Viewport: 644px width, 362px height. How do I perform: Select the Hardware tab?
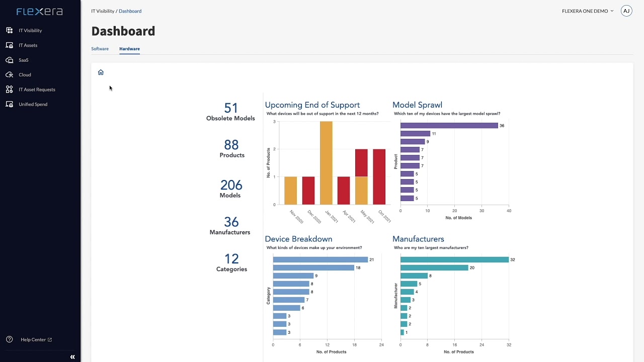click(x=129, y=49)
